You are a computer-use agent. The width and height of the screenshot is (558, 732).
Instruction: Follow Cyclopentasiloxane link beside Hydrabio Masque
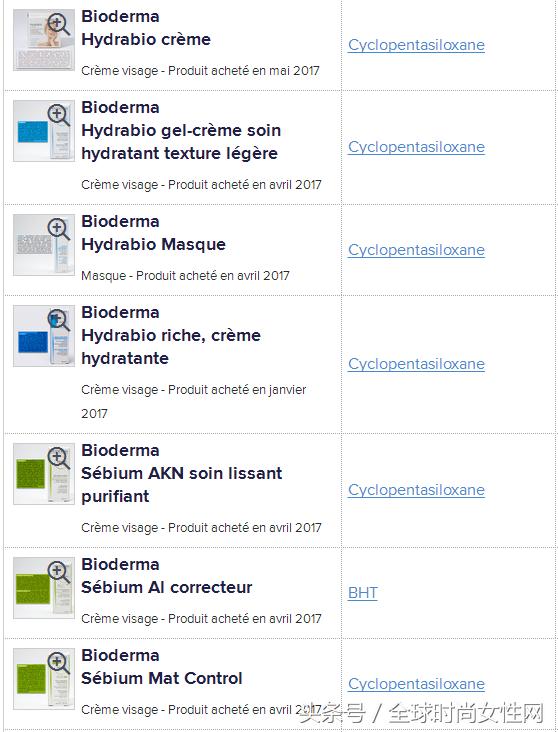416,250
